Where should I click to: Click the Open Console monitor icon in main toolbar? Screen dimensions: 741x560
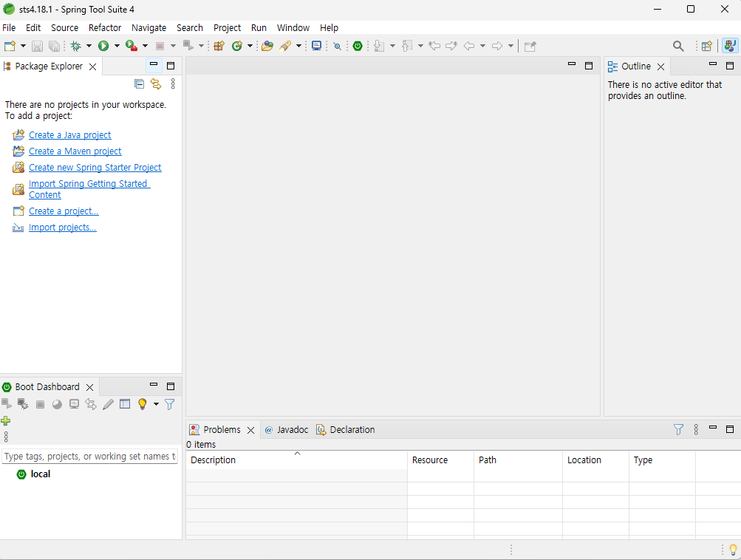point(317,46)
